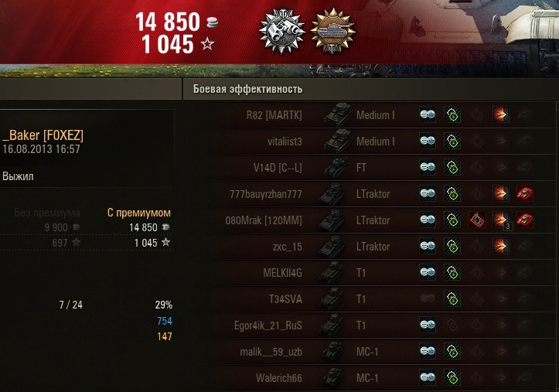Click the green radio-assist icon for T34SVA
The width and height of the screenshot is (559, 392).
coord(452,298)
